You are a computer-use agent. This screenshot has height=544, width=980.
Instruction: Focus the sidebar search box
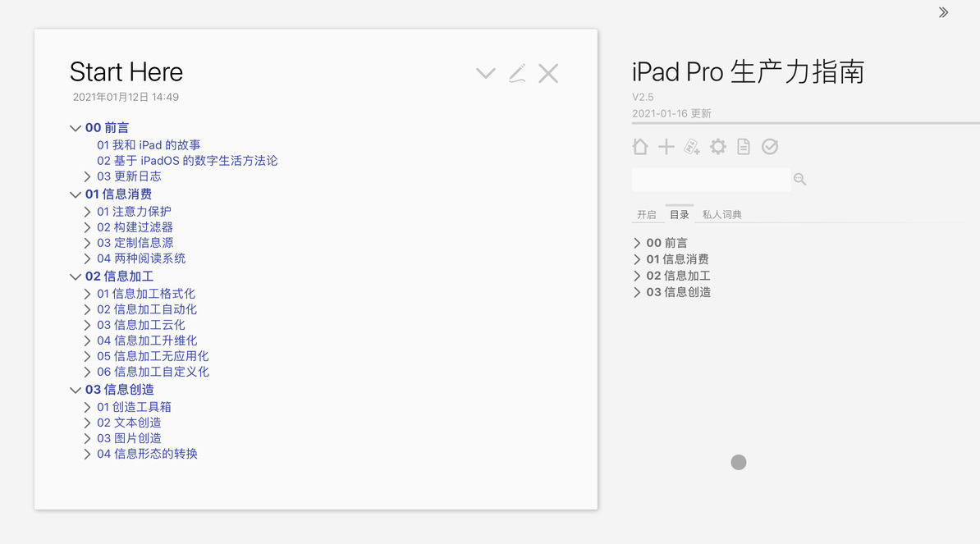[712, 180]
